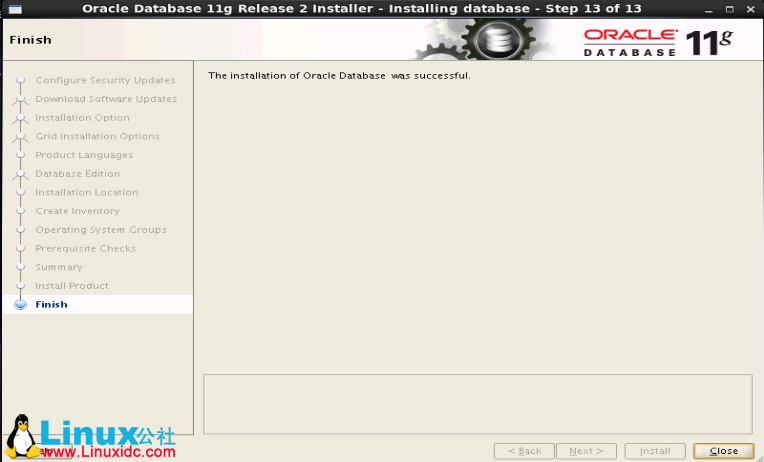Select the Finish step in sidebar
Screen dimensions: 764x462
coord(51,305)
